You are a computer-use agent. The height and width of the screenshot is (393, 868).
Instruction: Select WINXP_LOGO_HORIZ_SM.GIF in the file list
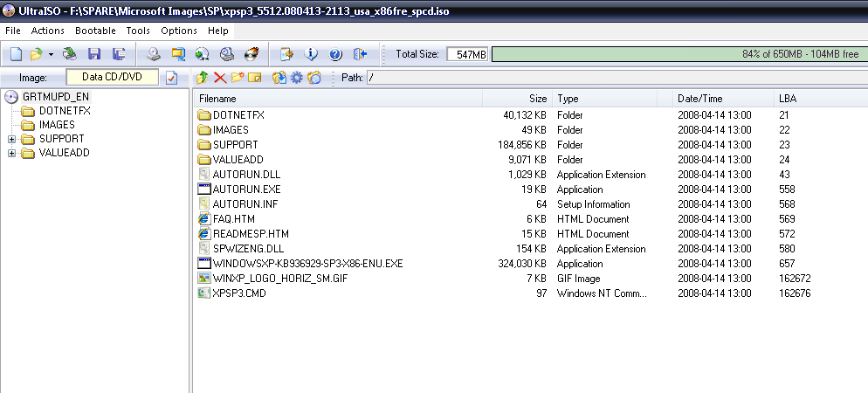click(280, 279)
